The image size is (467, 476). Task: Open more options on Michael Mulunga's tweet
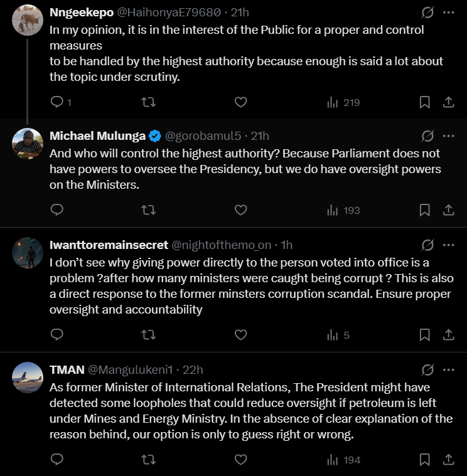pos(448,136)
